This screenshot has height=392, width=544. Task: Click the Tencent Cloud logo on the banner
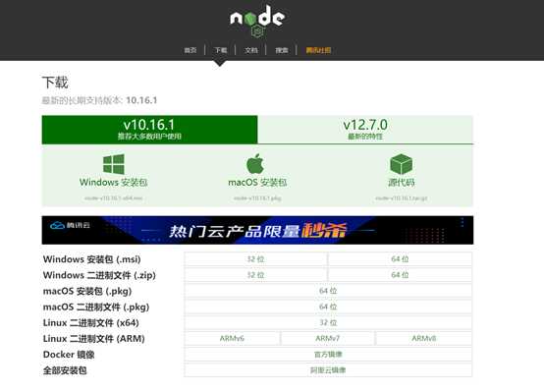coord(70,225)
